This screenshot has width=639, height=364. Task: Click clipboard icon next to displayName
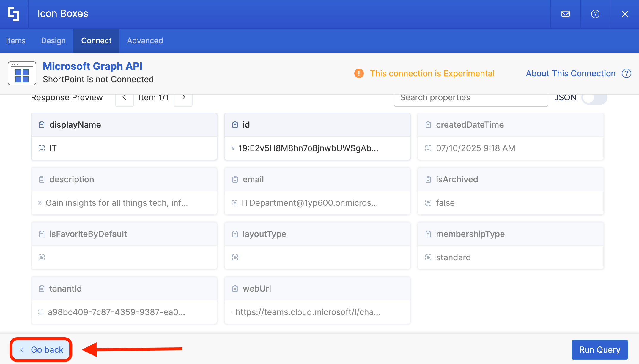42,125
